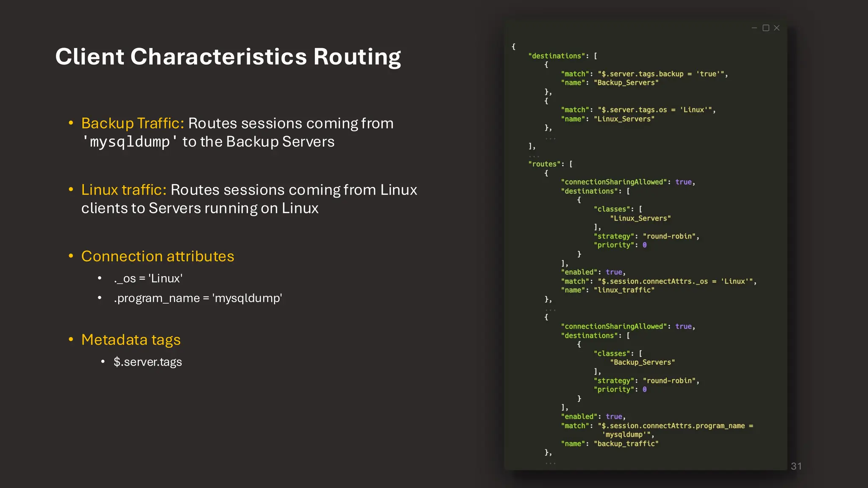Viewport: 868px width, 488px height.
Task: Click the slide title Client Characteristics Routing
Action: 228,57
